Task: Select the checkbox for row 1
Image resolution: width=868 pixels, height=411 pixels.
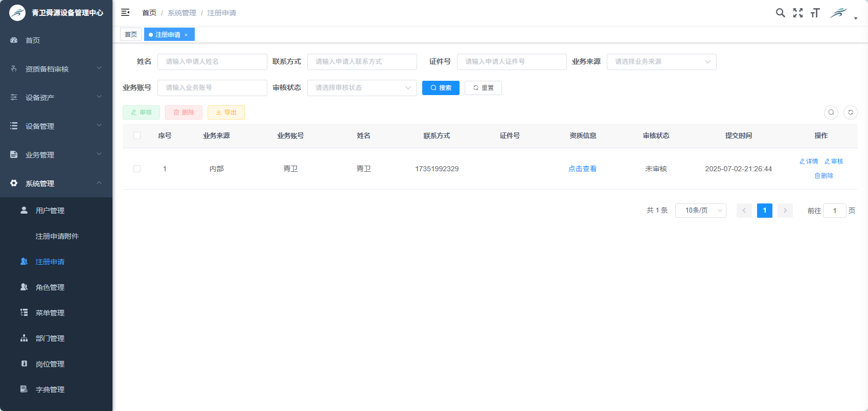Action: pos(137,169)
